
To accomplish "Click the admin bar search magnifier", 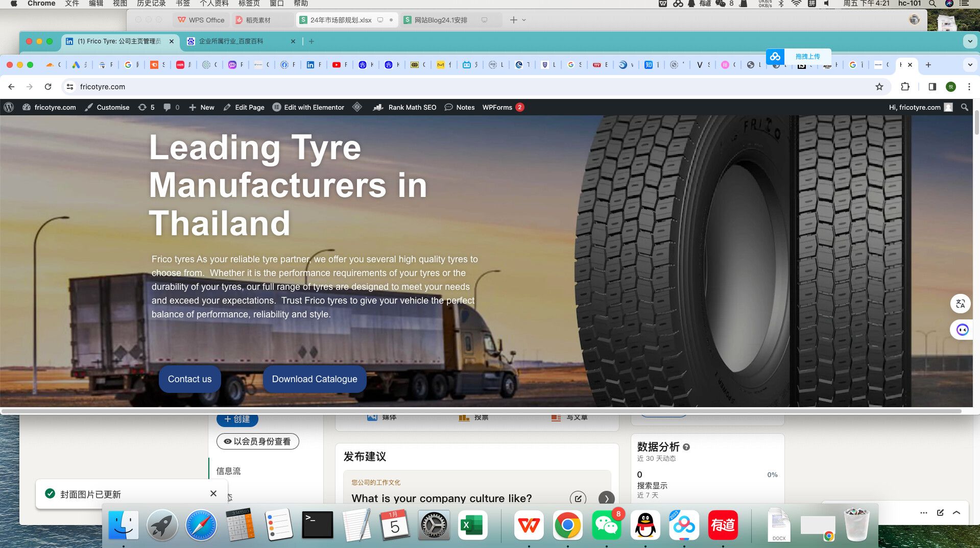I will [x=964, y=107].
